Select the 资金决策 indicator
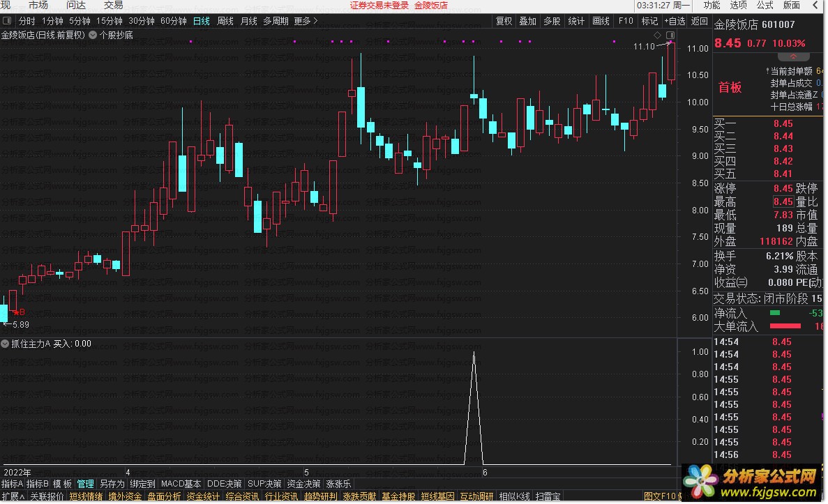The height and width of the screenshot is (504, 828). 303,484
